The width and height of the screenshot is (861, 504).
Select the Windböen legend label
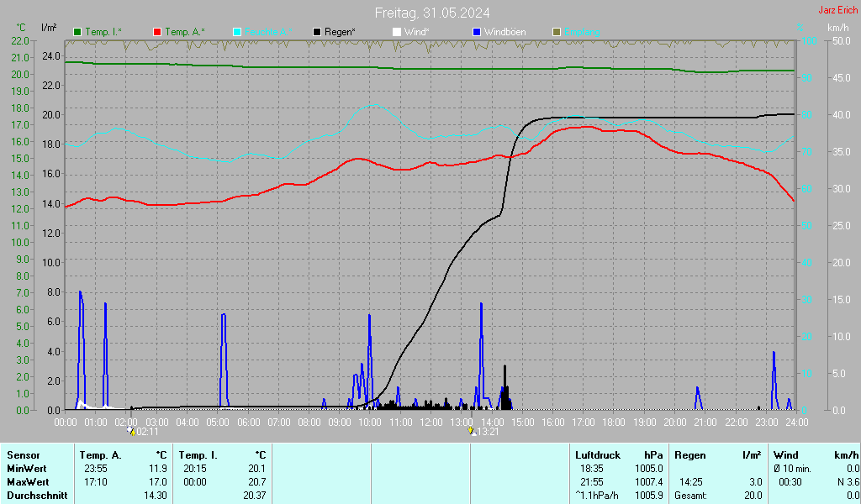click(505, 32)
